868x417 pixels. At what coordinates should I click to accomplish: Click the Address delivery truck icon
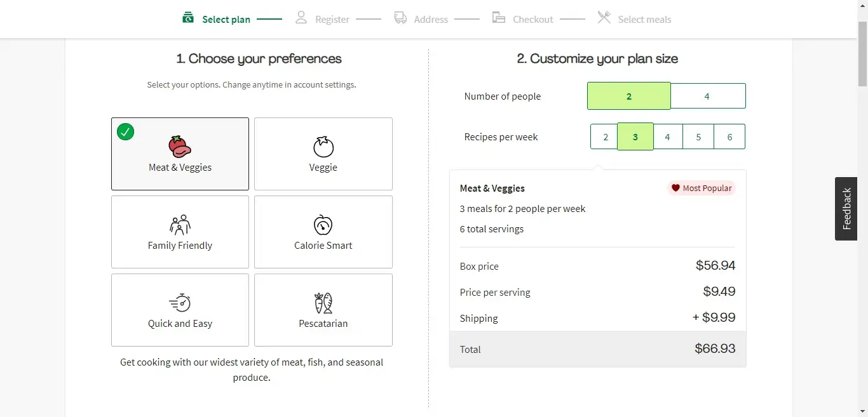pyautogui.click(x=400, y=18)
